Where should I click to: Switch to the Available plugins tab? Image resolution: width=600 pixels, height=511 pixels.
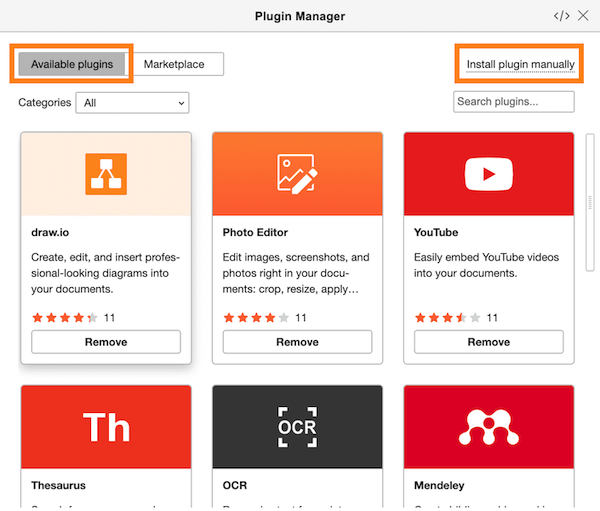click(72, 64)
